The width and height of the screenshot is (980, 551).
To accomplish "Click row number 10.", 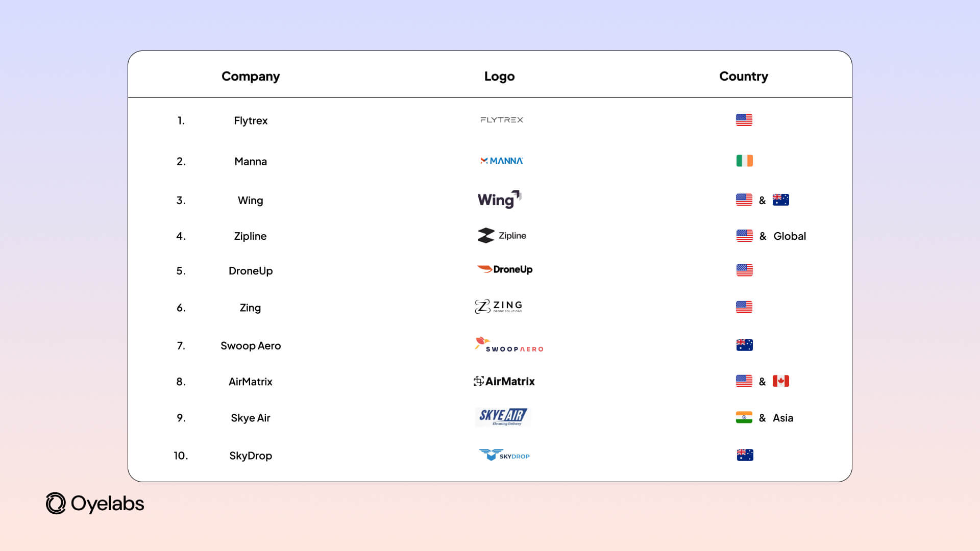I will [181, 456].
